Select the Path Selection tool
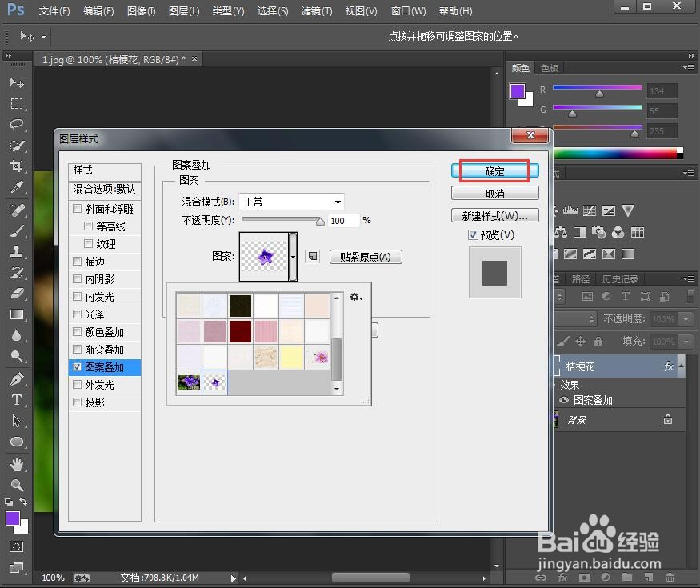Image resolution: width=700 pixels, height=588 pixels. coord(17,421)
